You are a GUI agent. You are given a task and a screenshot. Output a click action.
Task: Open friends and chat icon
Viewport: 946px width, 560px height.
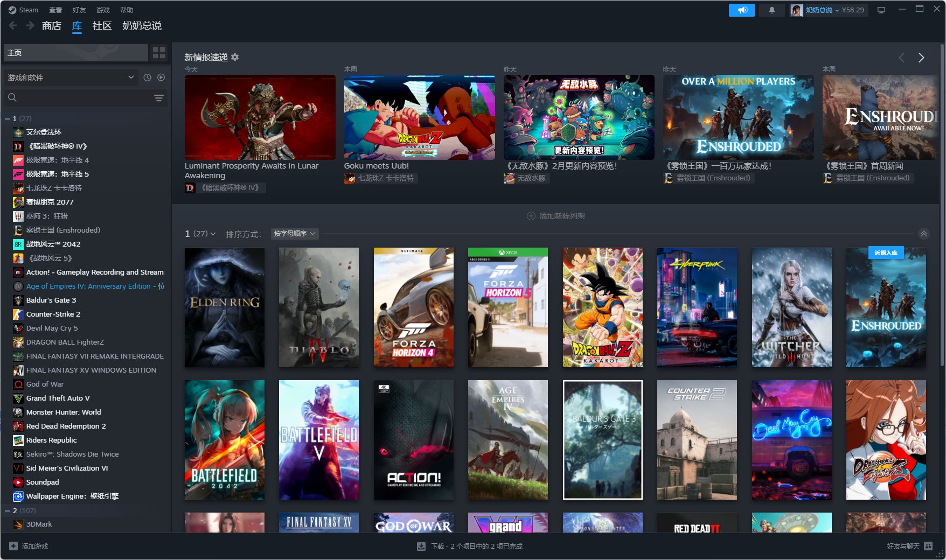(x=928, y=546)
